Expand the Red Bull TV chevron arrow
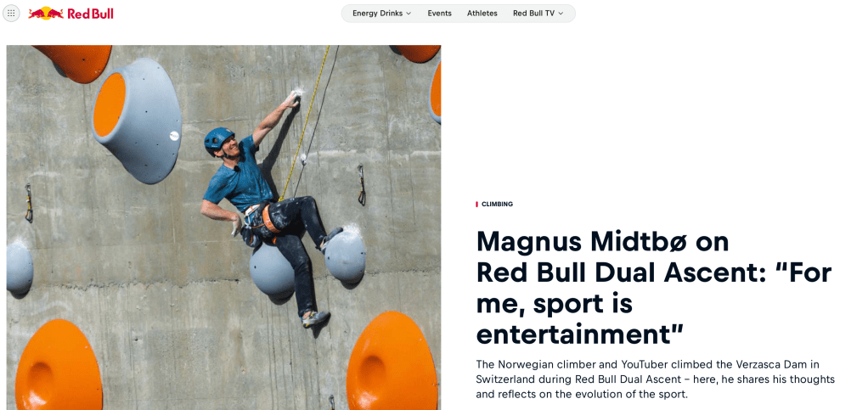The width and height of the screenshot is (868, 410). 561,14
